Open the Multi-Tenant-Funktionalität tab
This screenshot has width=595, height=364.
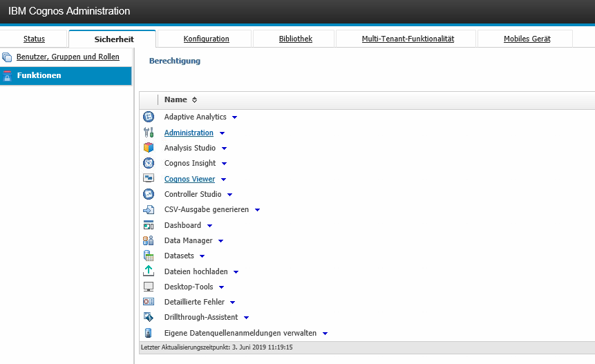pyautogui.click(x=408, y=39)
